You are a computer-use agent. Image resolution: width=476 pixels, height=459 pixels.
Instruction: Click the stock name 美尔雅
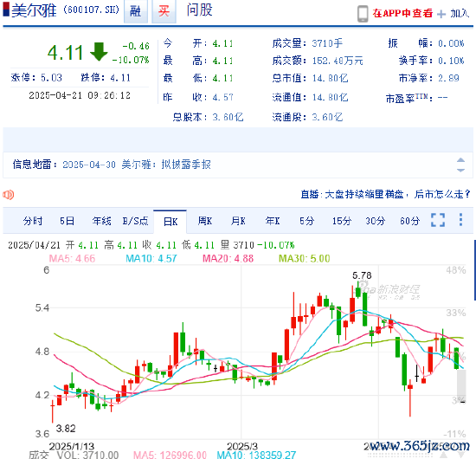point(34,10)
